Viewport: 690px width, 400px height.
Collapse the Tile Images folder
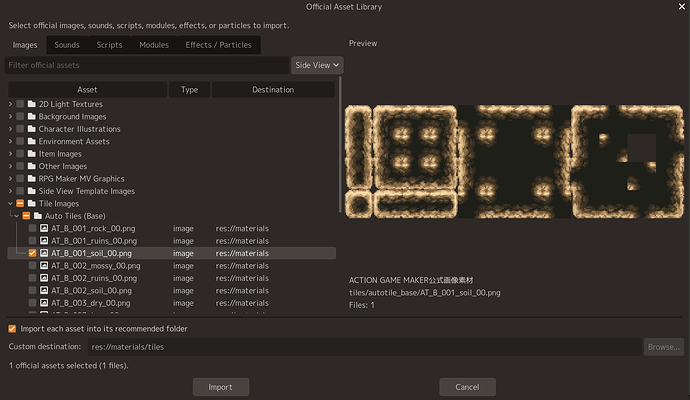coord(11,203)
